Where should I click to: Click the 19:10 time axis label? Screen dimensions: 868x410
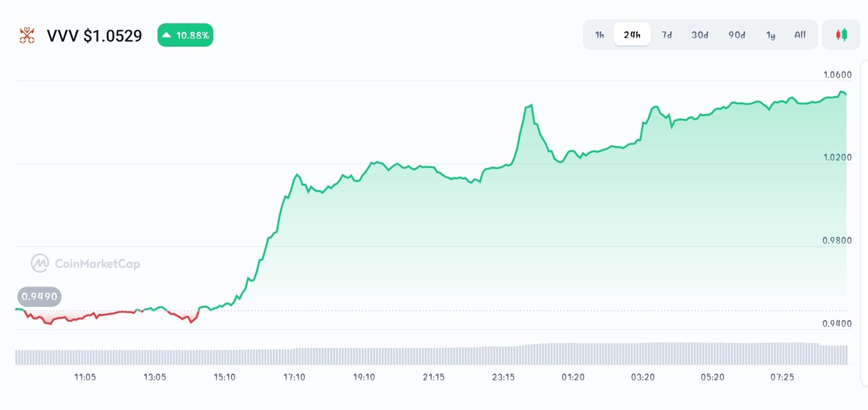point(363,377)
